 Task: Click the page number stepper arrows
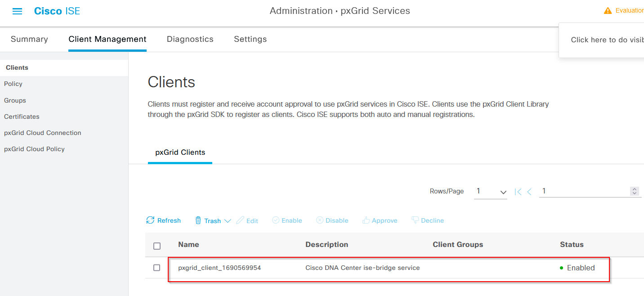click(635, 191)
